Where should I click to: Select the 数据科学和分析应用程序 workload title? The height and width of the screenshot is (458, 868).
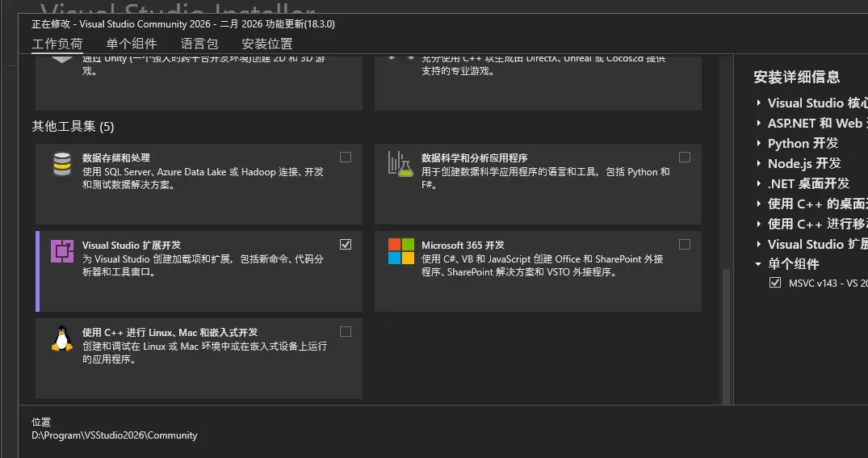(x=475, y=158)
